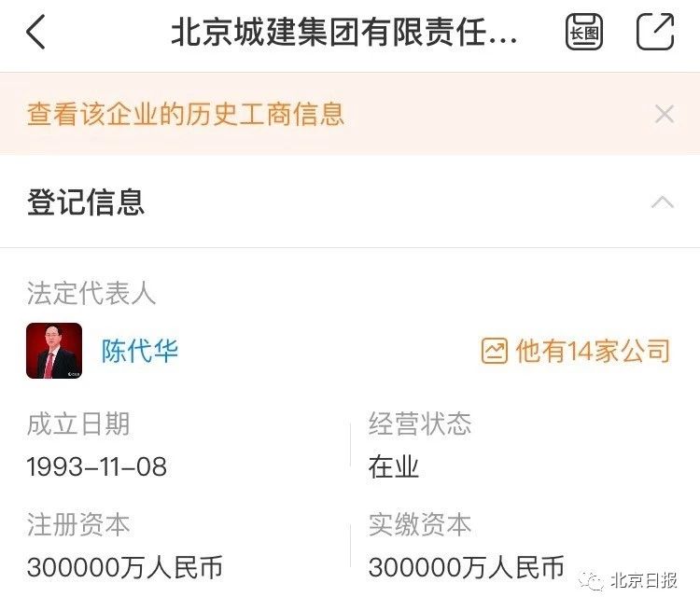The image size is (700, 611).
Task: Open the 长图 long screenshot icon
Action: pos(584,32)
